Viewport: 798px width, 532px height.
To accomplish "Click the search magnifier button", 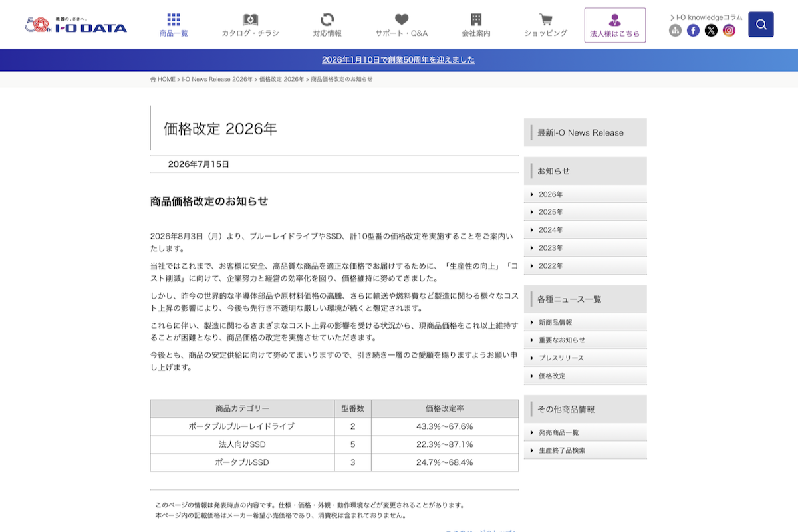I will (761, 25).
